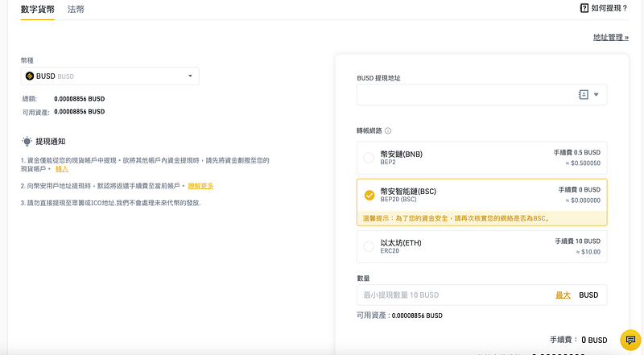Click 可用資產 text below amount field
This screenshot has height=355, width=644.
pos(399,316)
